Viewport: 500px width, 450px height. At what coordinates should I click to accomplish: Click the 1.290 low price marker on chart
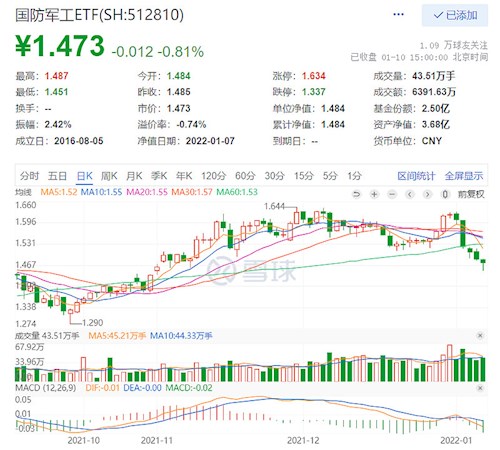click(x=92, y=323)
